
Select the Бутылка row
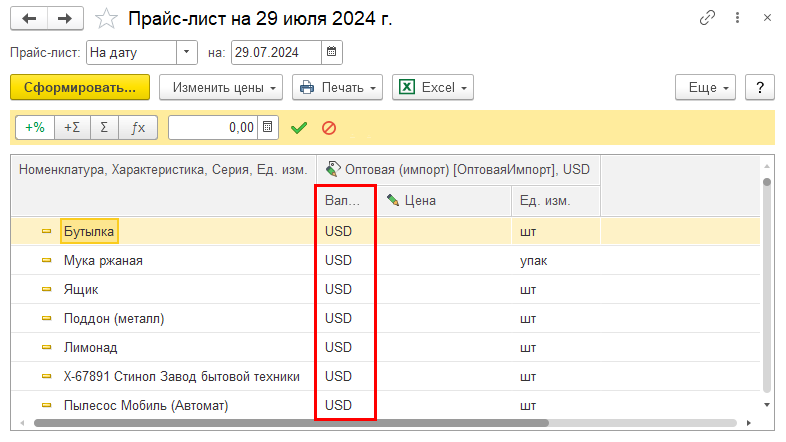385,232
